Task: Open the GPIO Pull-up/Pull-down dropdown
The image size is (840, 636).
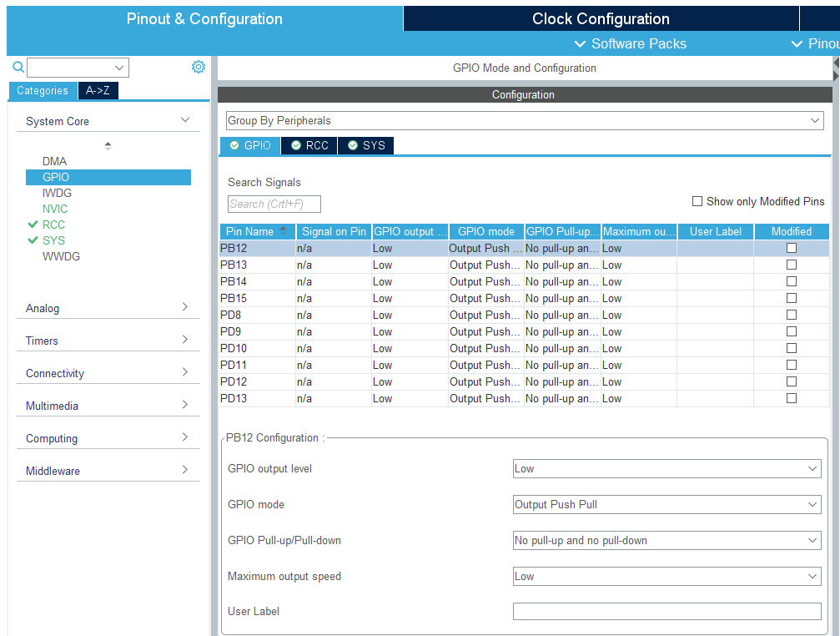Action: coord(667,541)
